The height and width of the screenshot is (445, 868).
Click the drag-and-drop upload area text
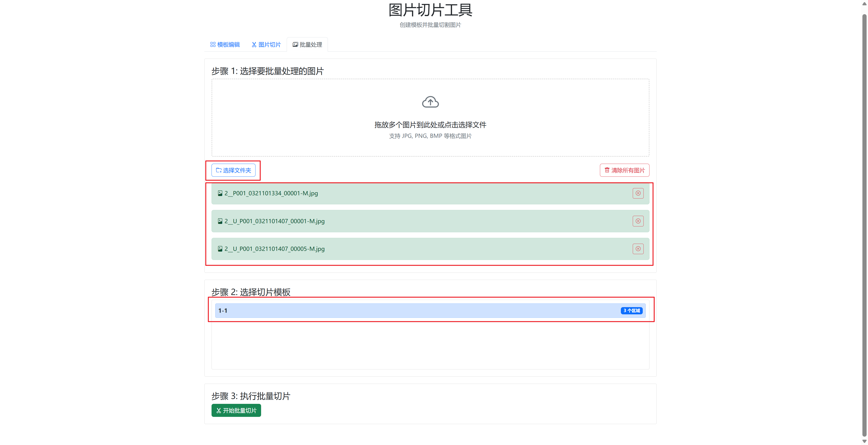(430, 125)
